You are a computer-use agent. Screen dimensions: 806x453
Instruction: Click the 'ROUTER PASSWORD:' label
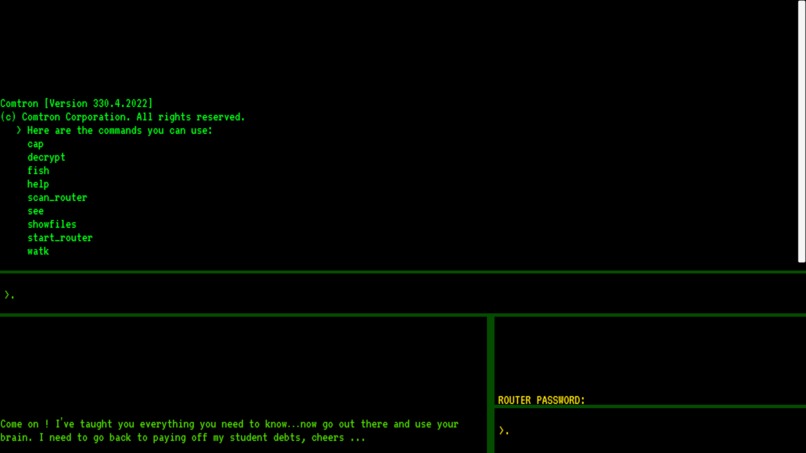click(x=541, y=400)
